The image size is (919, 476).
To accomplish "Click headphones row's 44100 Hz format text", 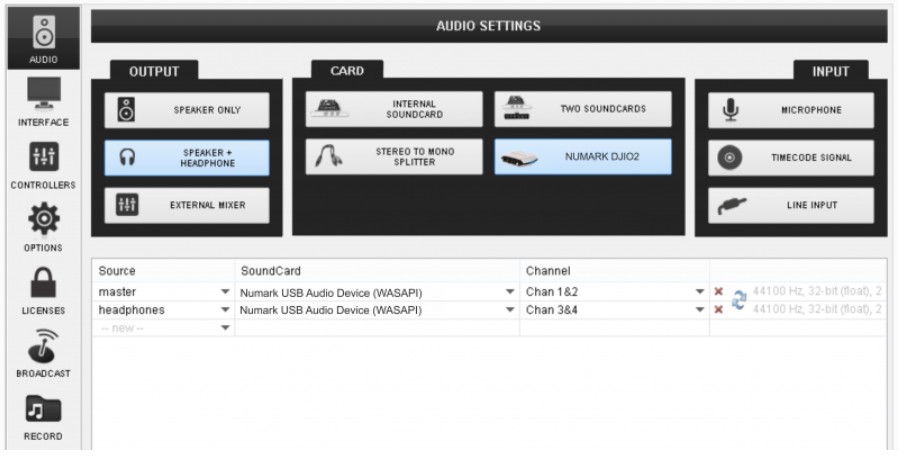I will pyautogui.click(x=817, y=310).
